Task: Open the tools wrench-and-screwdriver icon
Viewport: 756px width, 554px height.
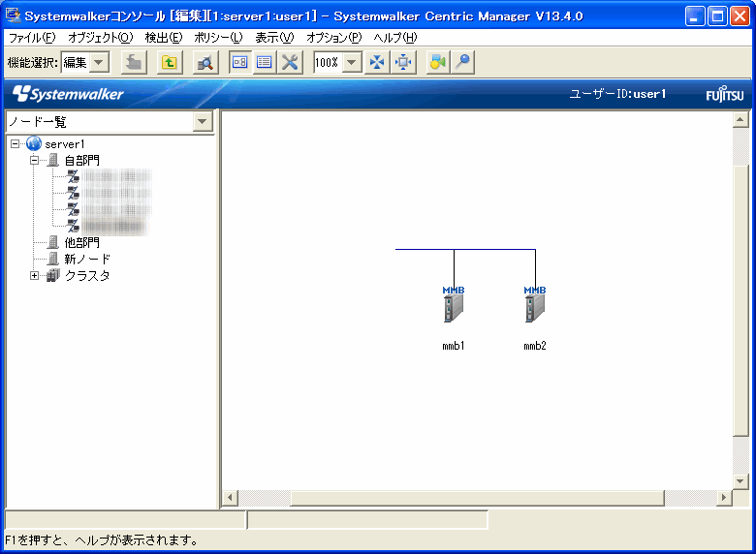Action: coord(290,62)
